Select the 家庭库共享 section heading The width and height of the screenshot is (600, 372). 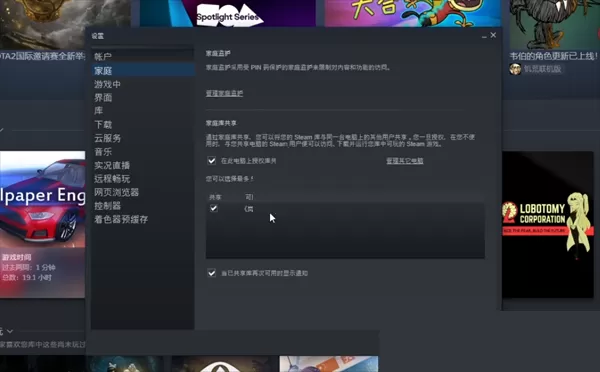coord(221,123)
